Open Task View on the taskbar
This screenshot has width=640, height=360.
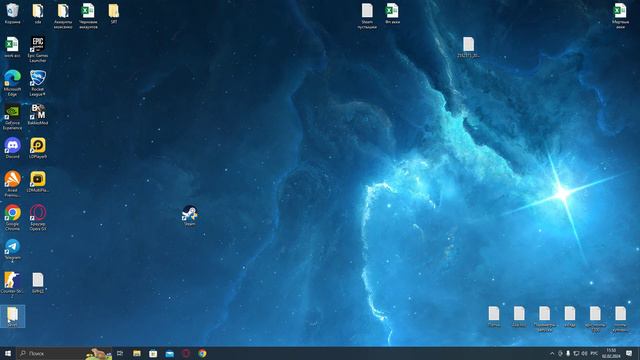click(120, 353)
